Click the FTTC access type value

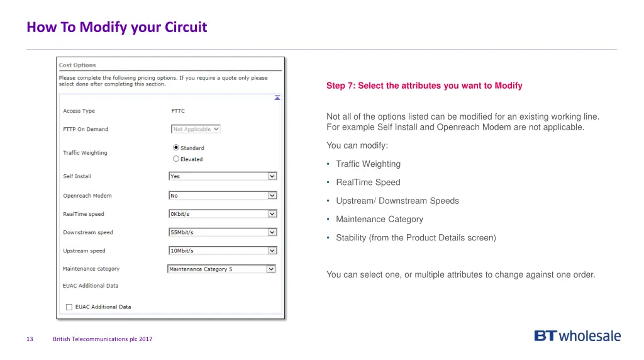click(x=178, y=111)
